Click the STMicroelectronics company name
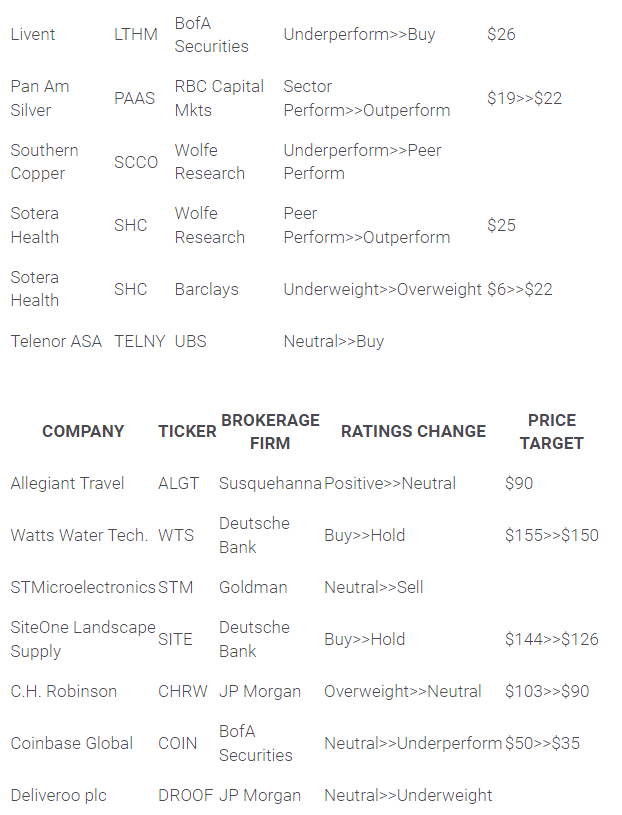Viewport: 622px width, 815px height. pyautogui.click(x=83, y=588)
